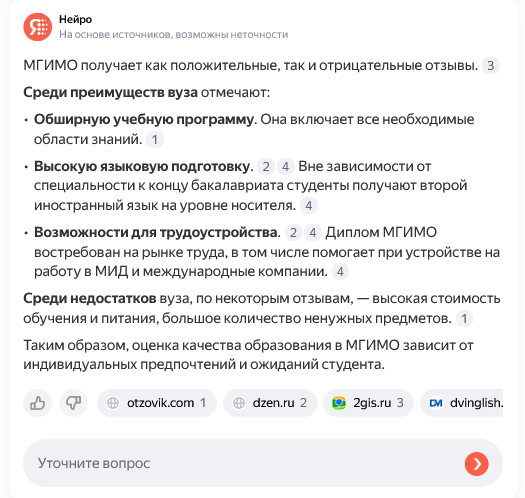Image resolution: width=525 pixels, height=498 pixels.
Task: Click the thumbs down dislike icon
Action: [74, 403]
